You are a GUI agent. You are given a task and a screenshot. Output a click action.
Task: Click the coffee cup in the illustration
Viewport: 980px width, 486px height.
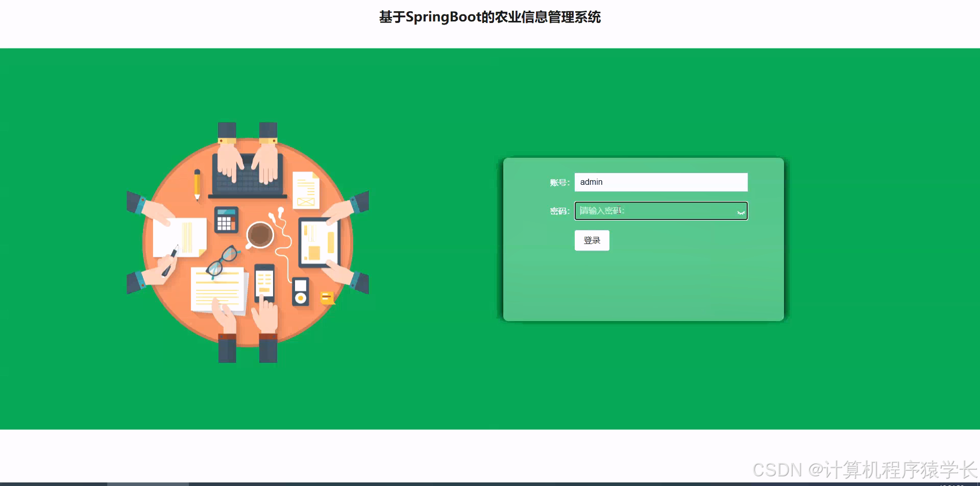pyautogui.click(x=259, y=235)
